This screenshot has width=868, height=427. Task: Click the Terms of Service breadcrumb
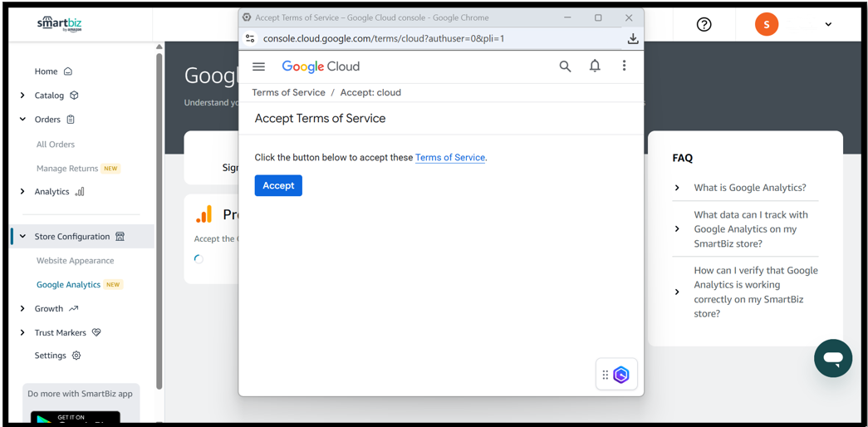pyautogui.click(x=288, y=92)
